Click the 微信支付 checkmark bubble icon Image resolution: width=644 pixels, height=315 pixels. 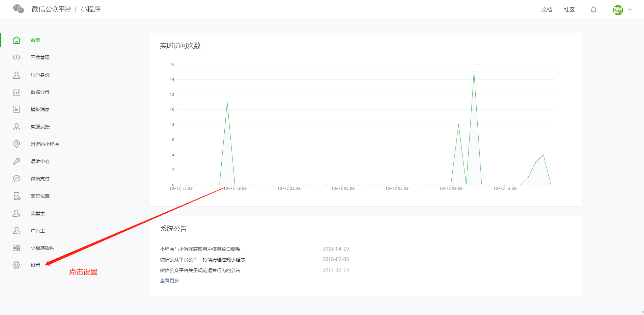[x=17, y=179]
